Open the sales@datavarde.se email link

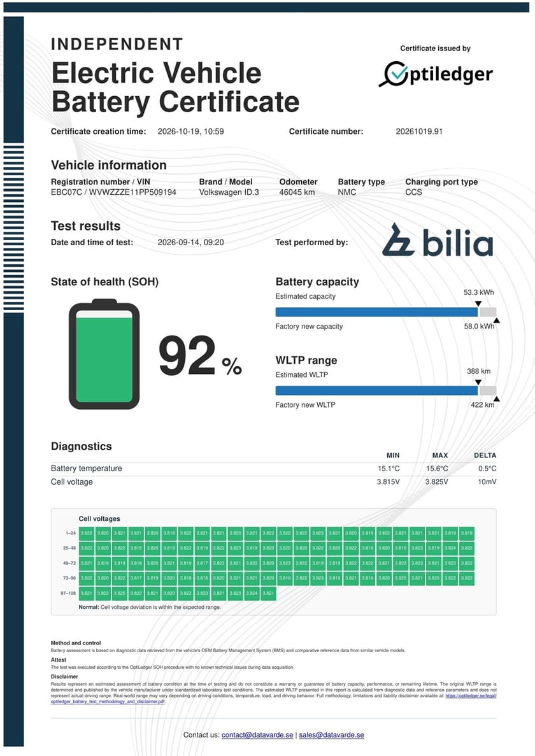tap(332, 735)
